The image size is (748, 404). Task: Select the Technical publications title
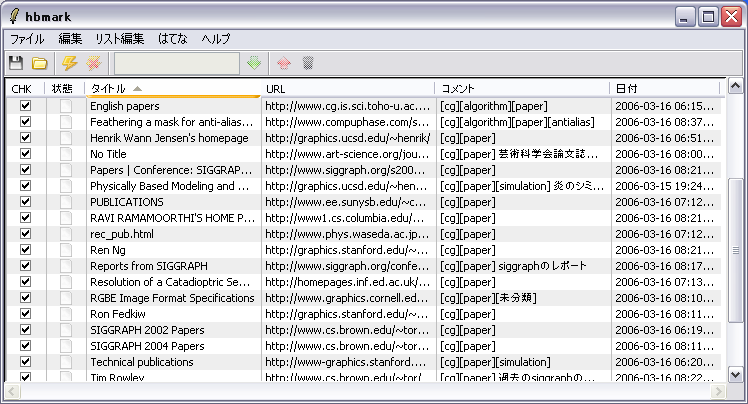tap(142, 362)
